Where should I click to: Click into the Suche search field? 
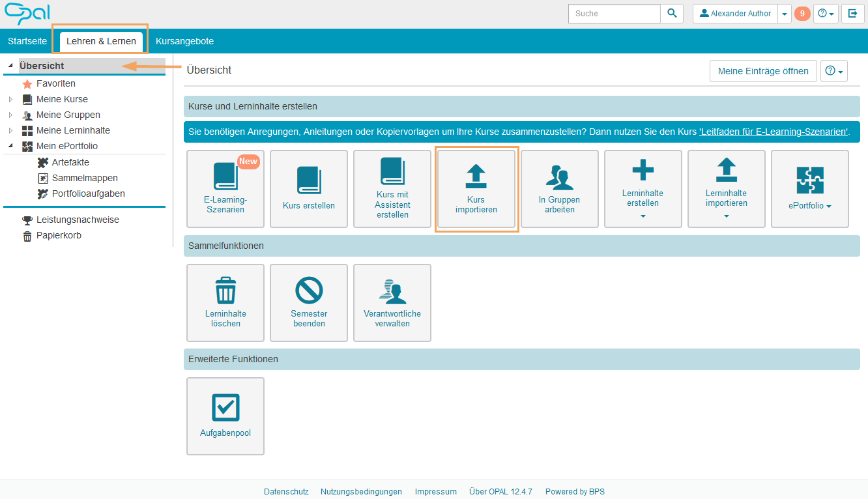(x=614, y=14)
